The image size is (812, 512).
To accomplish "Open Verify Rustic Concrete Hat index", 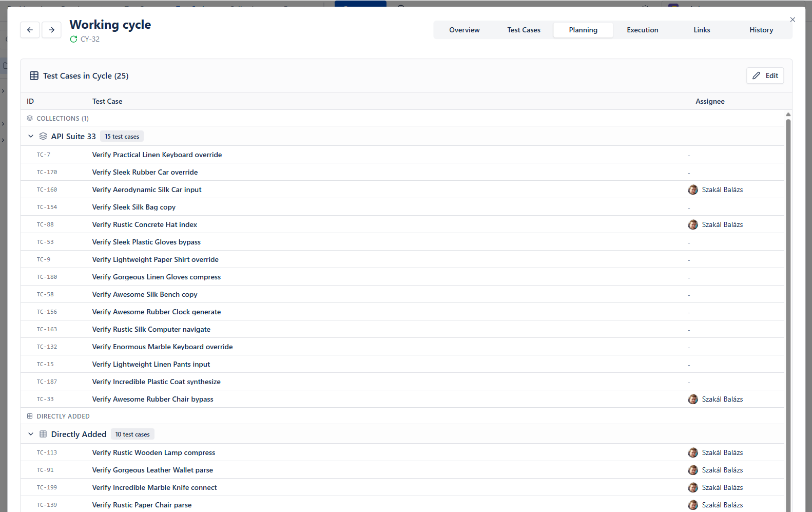I will tap(144, 224).
